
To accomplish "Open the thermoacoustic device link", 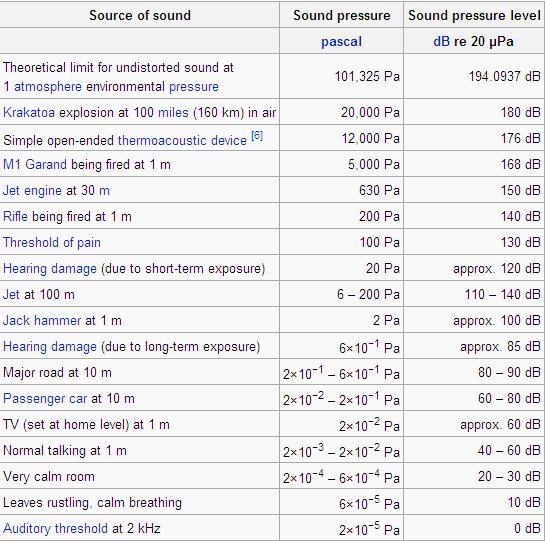I will [x=182, y=140].
